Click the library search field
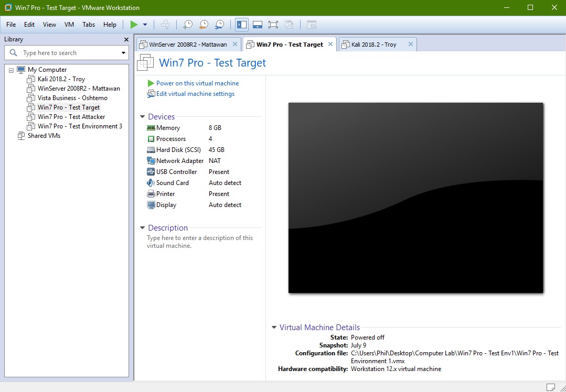The width and height of the screenshot is (566, 392). 67,52
